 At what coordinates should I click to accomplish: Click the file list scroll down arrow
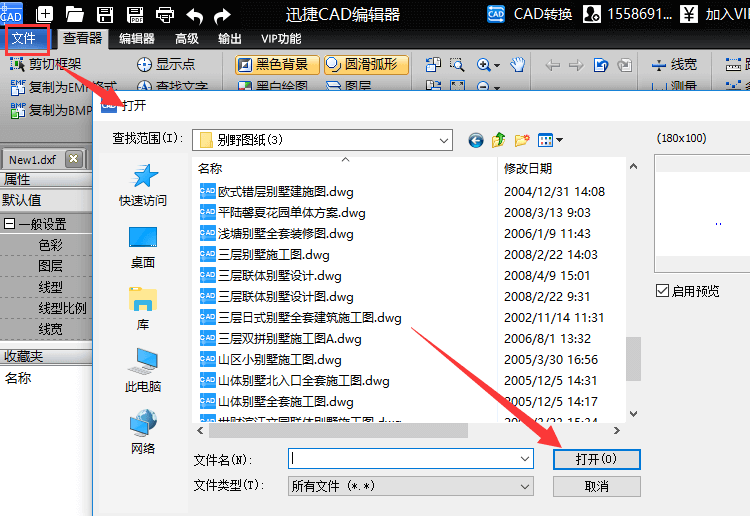point(633,414)
